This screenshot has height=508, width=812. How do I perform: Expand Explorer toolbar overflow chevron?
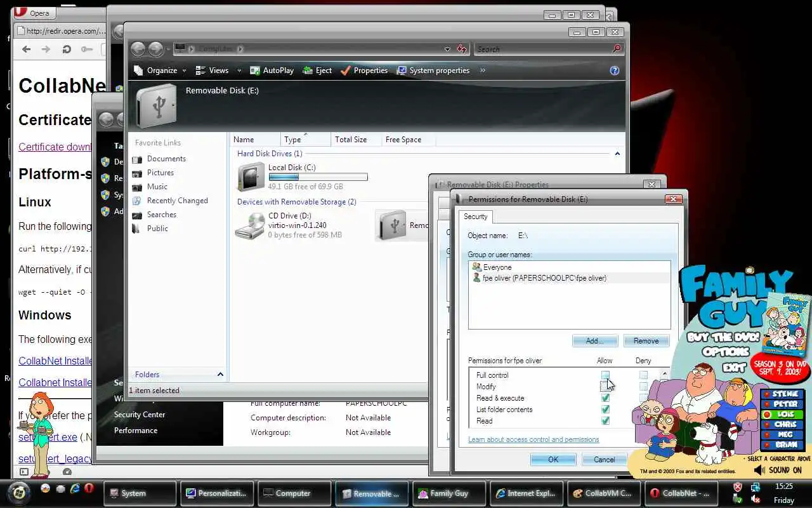(483, 70)
